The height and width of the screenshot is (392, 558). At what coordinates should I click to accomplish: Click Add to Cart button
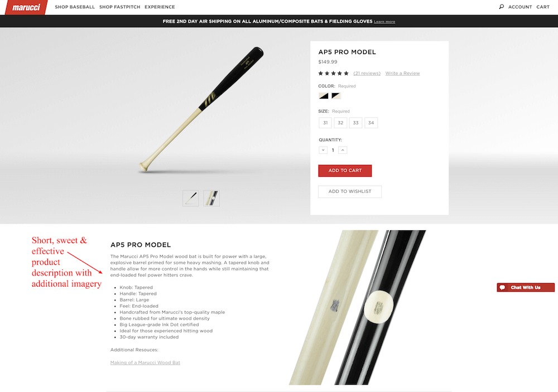pos(345,171)
